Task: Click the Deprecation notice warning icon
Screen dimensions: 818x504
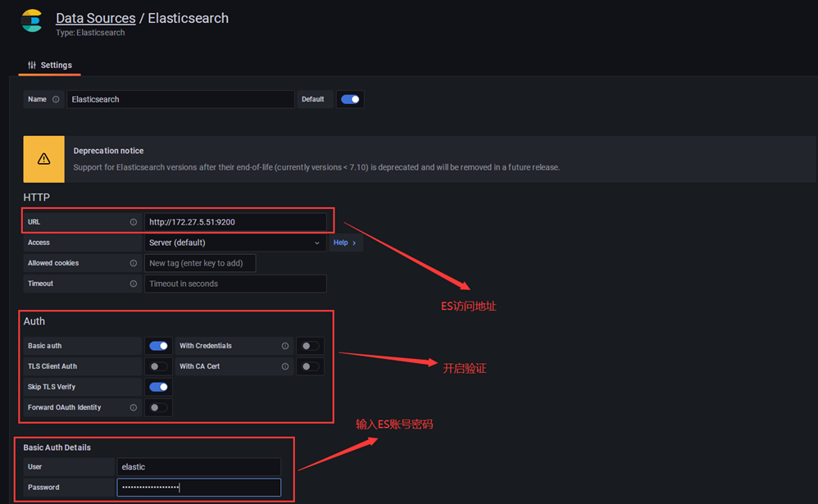Action: click(43, 159)
